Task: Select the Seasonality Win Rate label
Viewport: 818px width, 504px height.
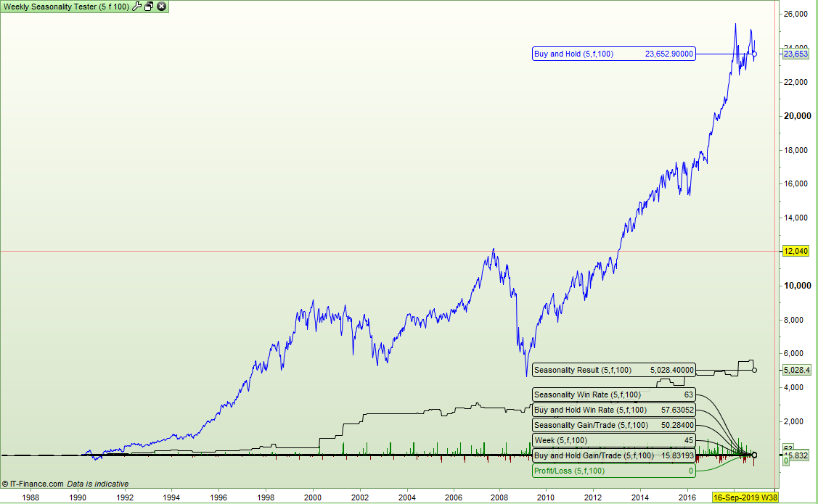Action: 612,394
